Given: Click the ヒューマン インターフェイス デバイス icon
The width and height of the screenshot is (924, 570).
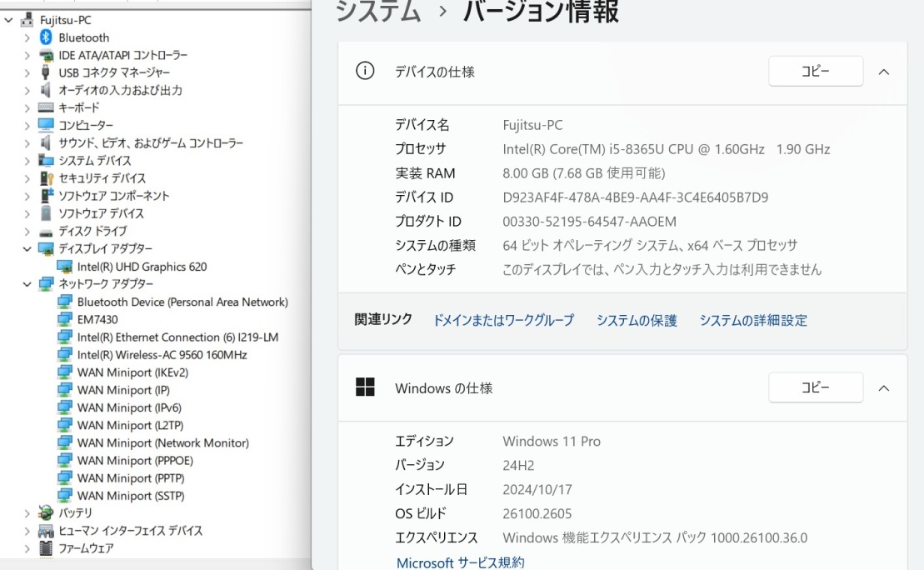Looking at the screenshot, I should tap(46, 531).
